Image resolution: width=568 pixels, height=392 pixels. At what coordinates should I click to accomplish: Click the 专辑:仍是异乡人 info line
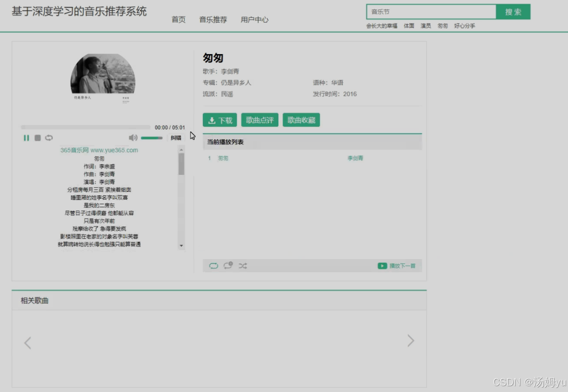[227, 83]
